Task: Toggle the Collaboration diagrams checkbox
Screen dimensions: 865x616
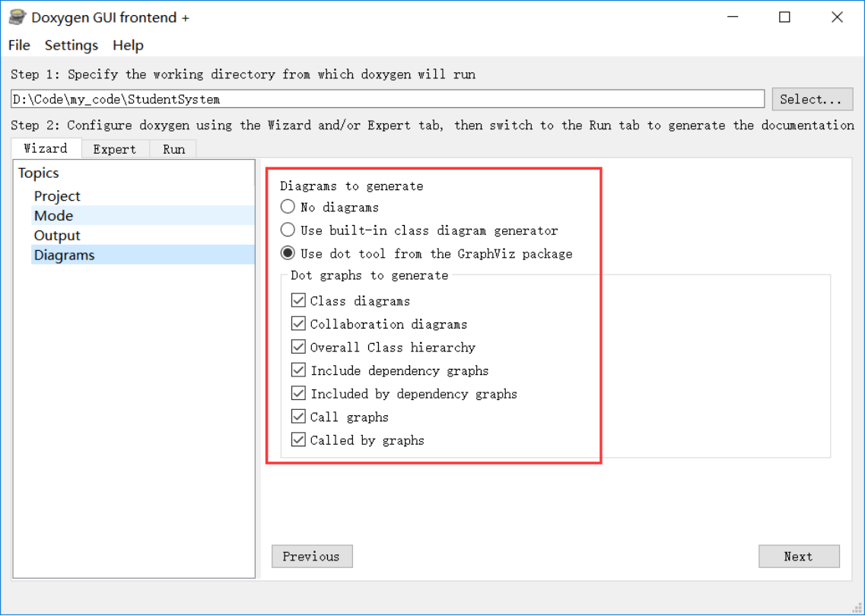Action: click(298, 324)
